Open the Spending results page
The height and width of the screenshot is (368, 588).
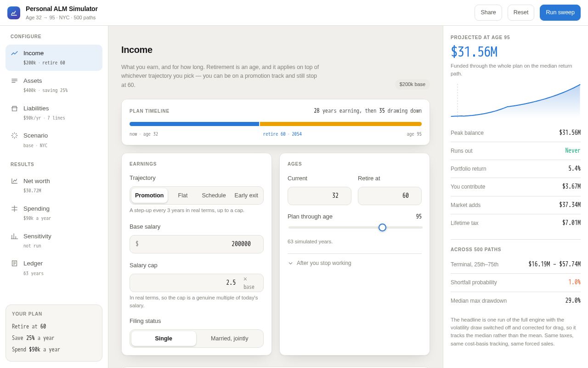coord(54,213)
